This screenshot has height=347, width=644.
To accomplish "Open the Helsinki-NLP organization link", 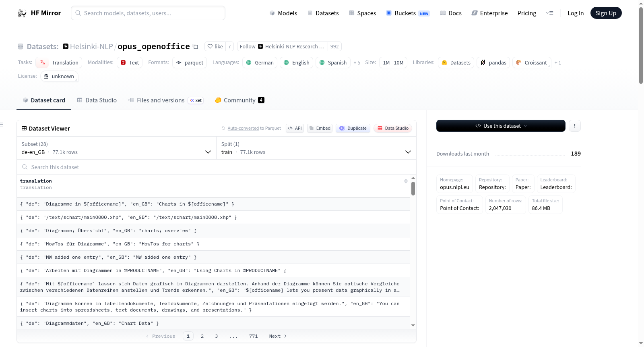I will [91, 46].
